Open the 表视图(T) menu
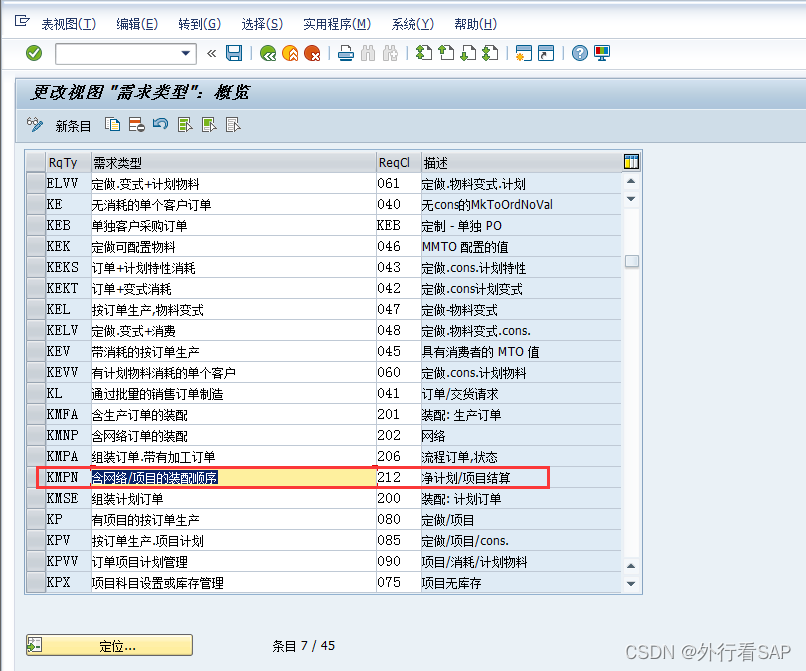Screen dimensions: 806x671 68,24
